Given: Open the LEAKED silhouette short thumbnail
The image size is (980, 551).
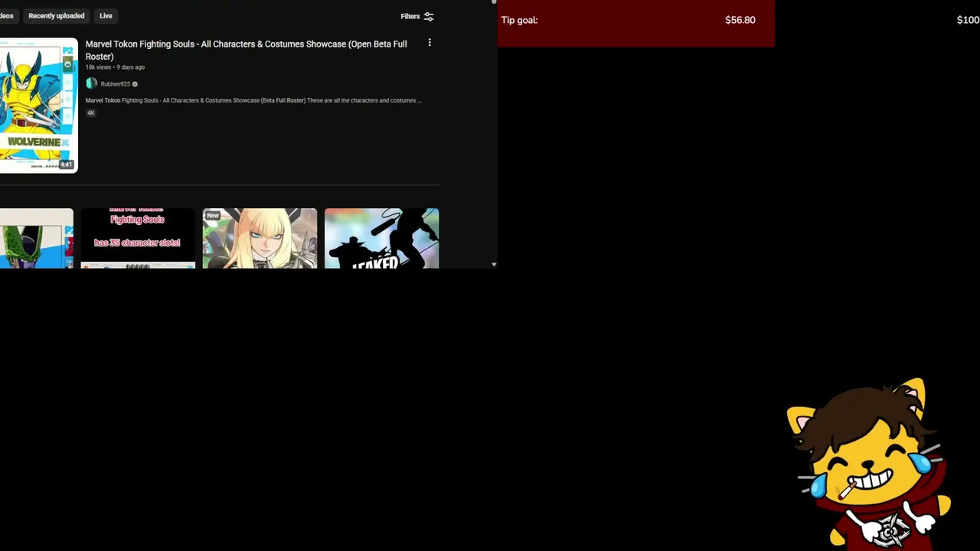Looking at the screenshot, I should pos(381,238).
